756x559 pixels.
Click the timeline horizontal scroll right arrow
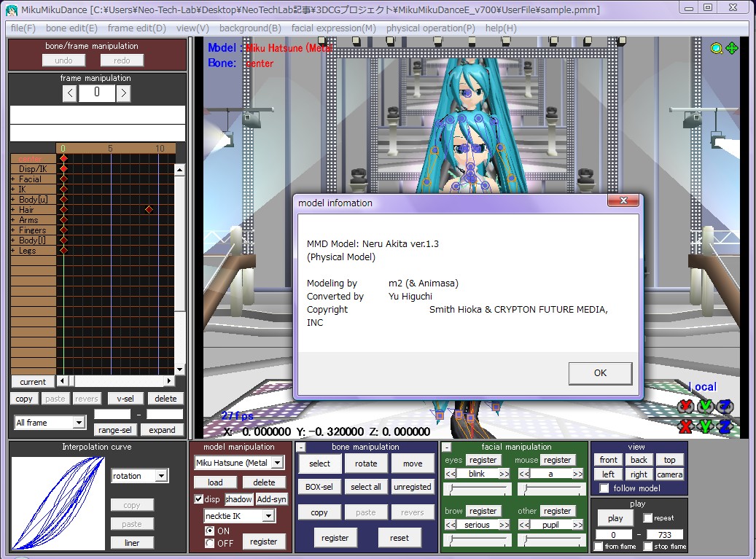(x=168, y=381)
